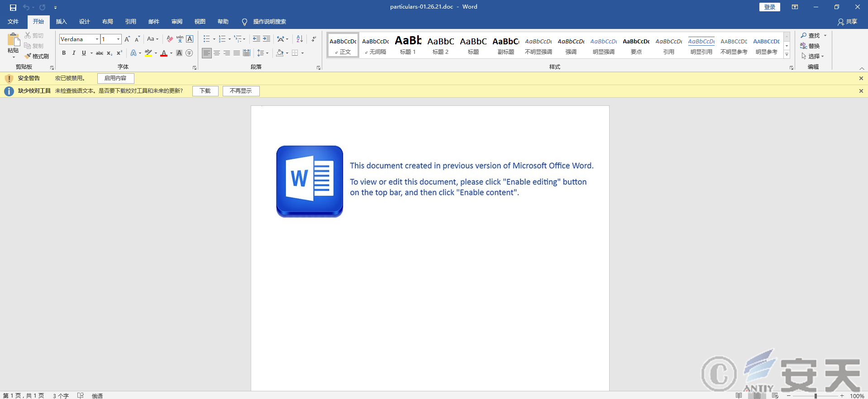Apply bullet list formatting

tap(206, 39)
